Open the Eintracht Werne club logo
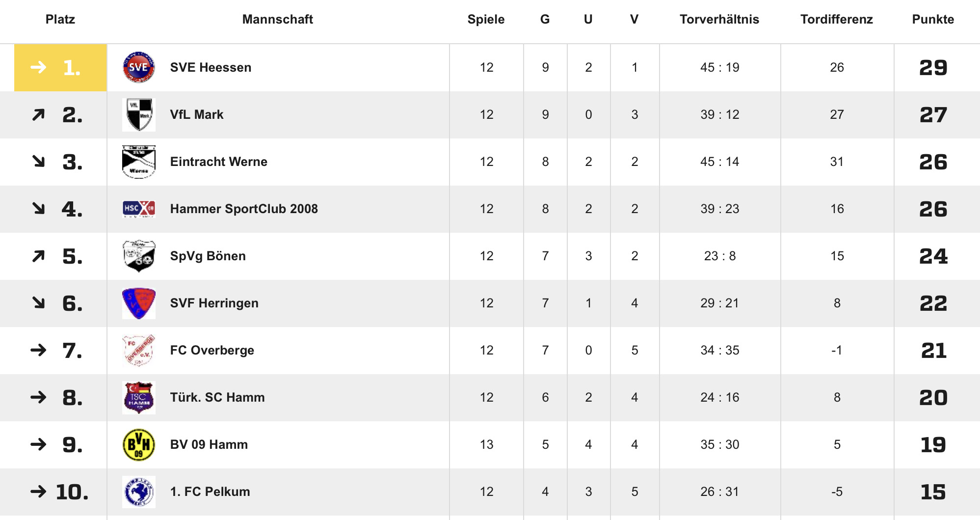The image size is (980, 520). click(139, 162)
